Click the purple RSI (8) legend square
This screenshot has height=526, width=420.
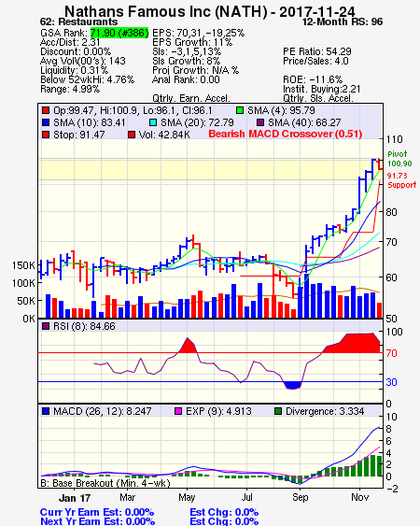(x=46, y=326)
